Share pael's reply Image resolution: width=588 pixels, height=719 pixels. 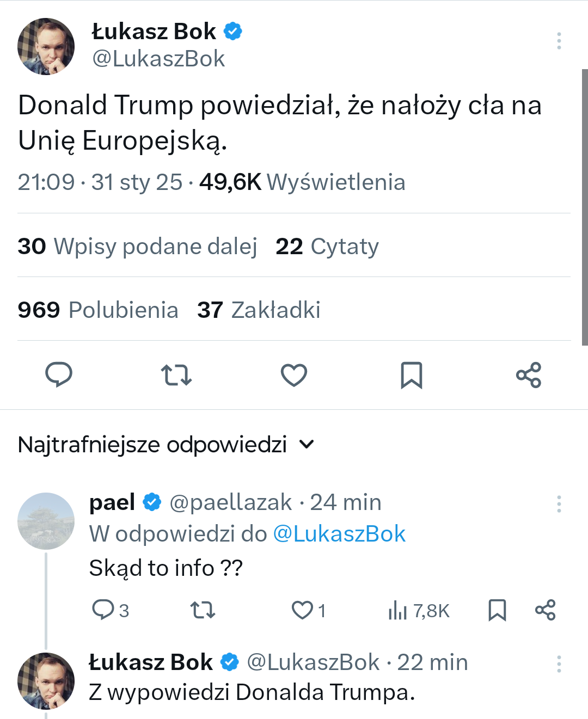[x=545, y=610]
